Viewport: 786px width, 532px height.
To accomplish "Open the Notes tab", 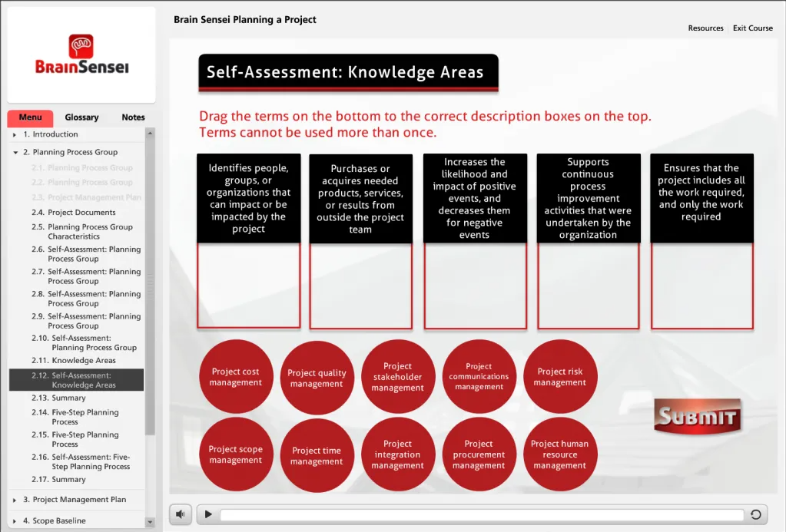I will coord(133,117).
